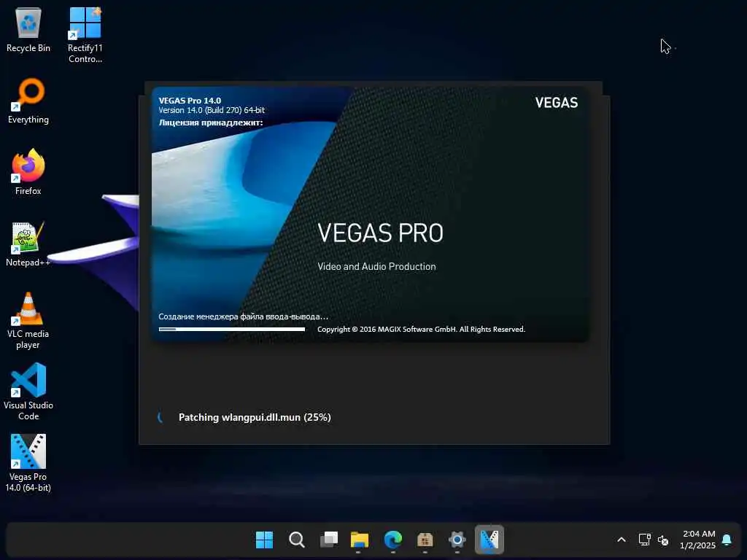
Task: Click the splash screen loading progress bar
Action: click(231, 329)
